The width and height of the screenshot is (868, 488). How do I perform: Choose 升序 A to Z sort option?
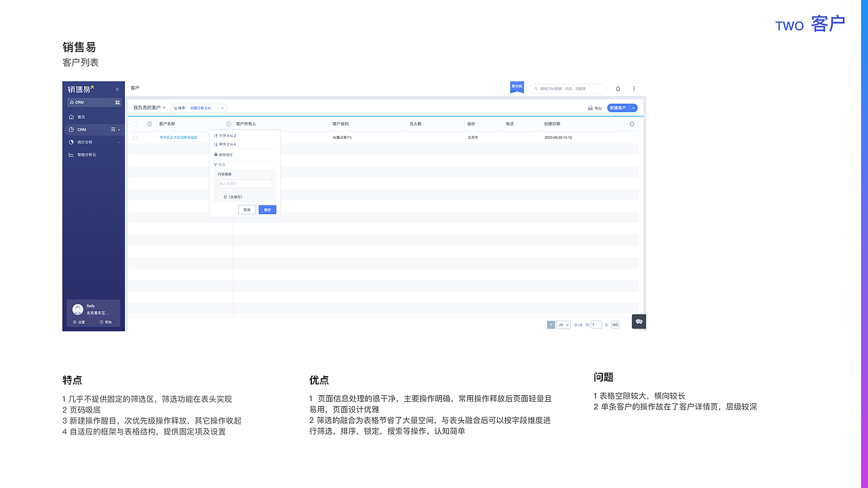click(224, 136)
